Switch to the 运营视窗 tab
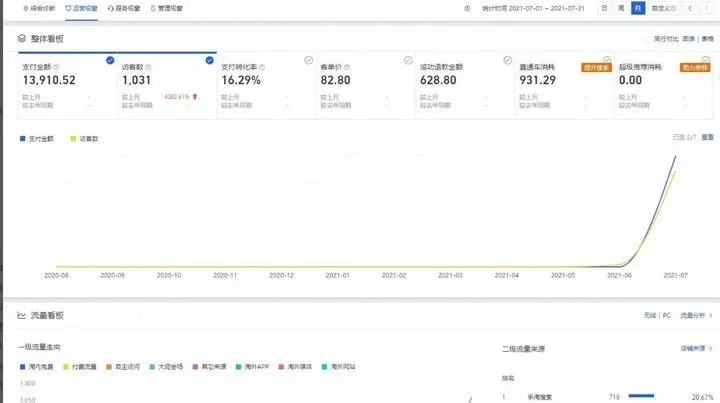This screenshot has width=720, height=403. click(81, 8)
